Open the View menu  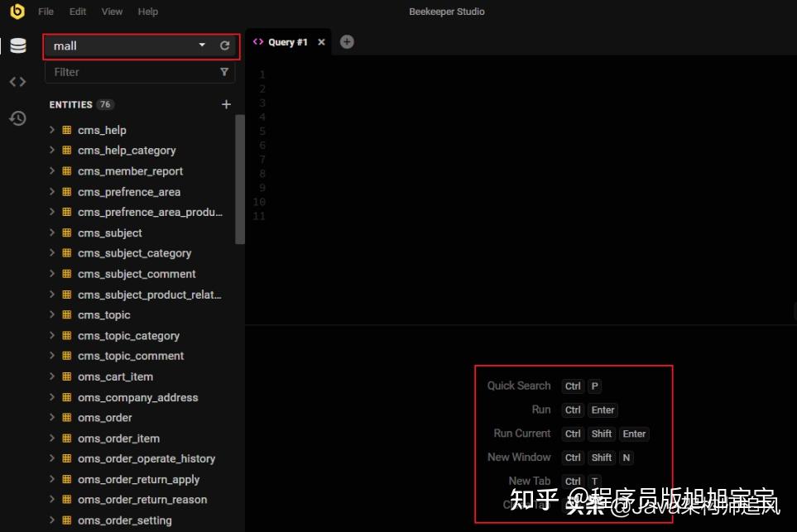(112, 12)
